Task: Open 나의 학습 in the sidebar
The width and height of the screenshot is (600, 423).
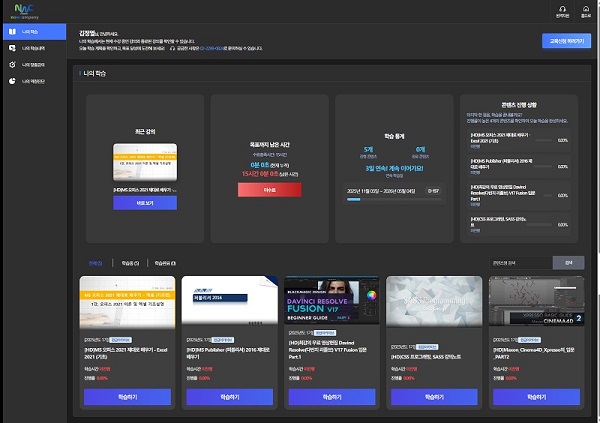Action: click(34, 32)
